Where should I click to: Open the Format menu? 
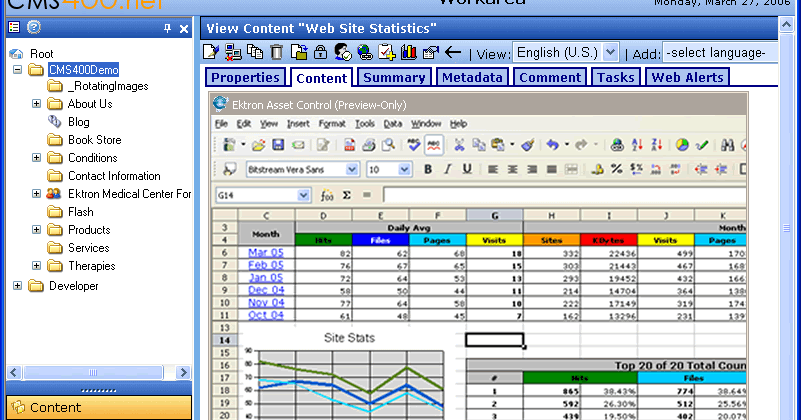pyautogui.click(x=332, y=124)
